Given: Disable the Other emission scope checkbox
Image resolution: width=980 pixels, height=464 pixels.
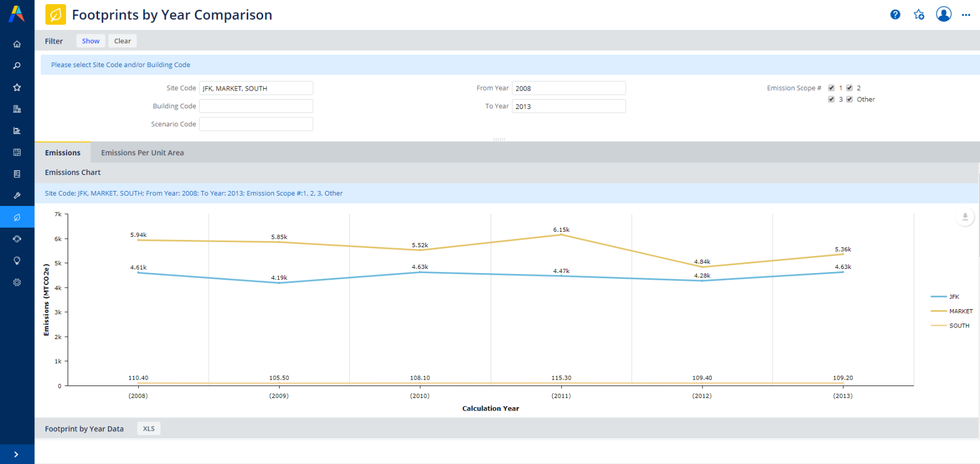Looking at the screenshot, I should coord(850,99).
